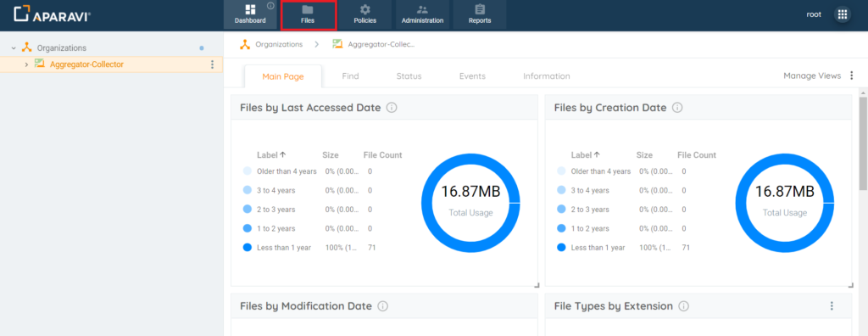This screenshot has width=868, height=336.
Task: Toggle 'Less than 1 year' swatch in Last Accessed
Action: pos(248,248)
